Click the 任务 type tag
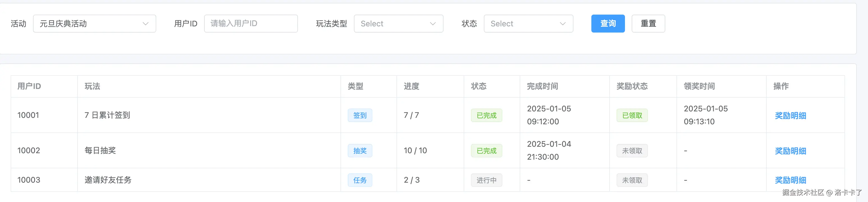This screenshot has height=202, width=868. [x=360, y=180]
